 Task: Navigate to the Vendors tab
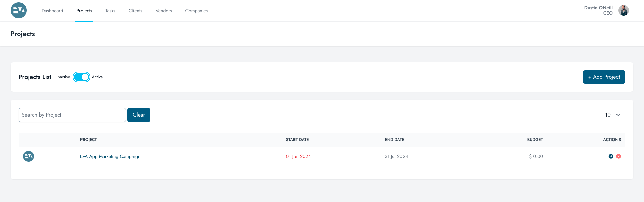(x=164, y=11)
